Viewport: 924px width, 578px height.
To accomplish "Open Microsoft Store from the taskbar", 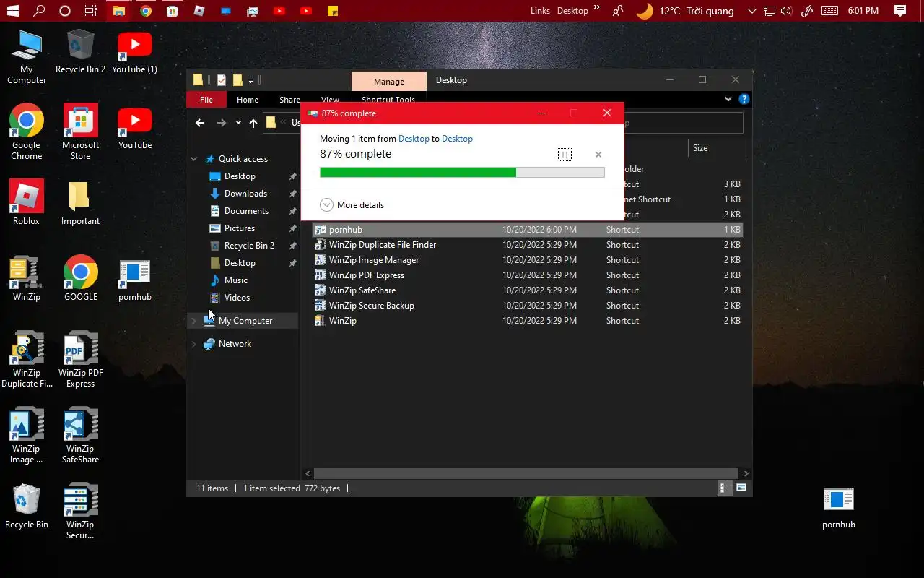I will 172,11.
